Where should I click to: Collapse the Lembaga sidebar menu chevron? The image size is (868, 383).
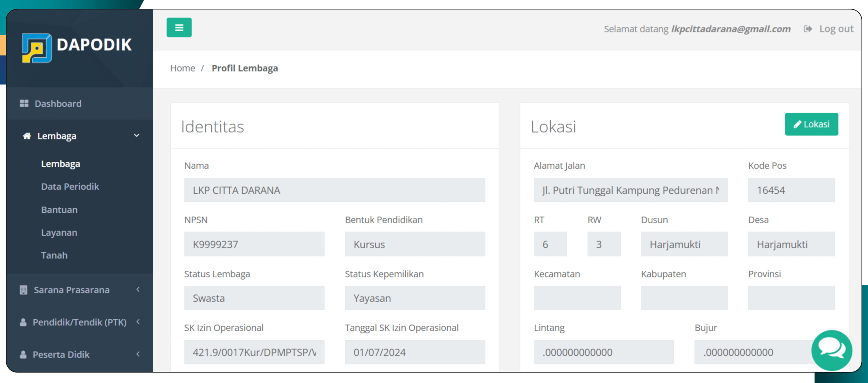click(137, 136)
